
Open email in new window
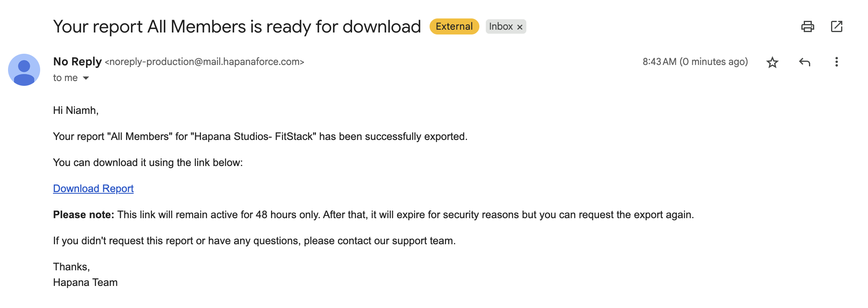pyautogui.click(x=836, y=27)
